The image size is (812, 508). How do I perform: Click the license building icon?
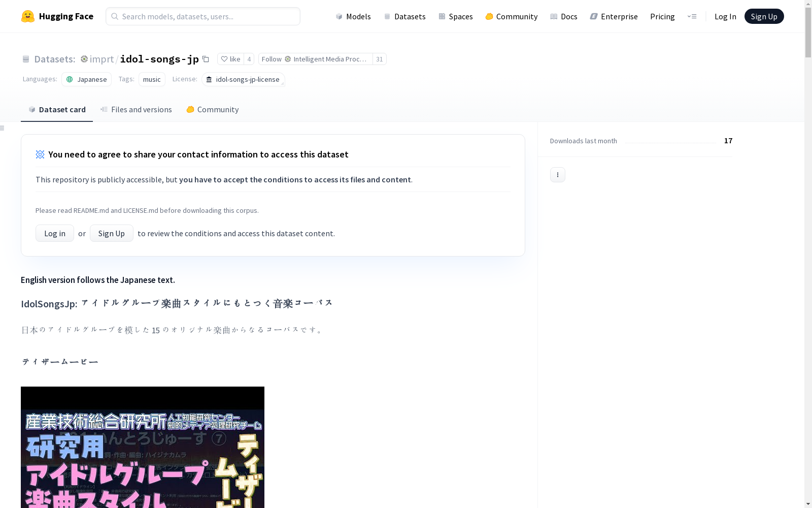click(209, 79)
